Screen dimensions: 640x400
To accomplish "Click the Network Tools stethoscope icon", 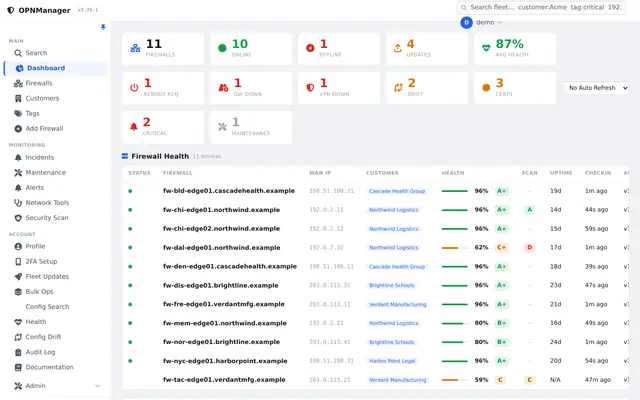I will 18,203.
